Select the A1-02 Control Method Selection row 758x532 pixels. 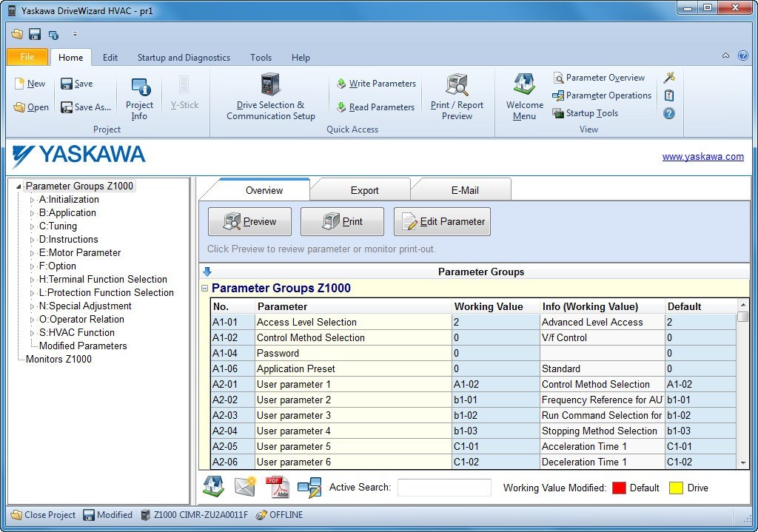click(474, 337)
